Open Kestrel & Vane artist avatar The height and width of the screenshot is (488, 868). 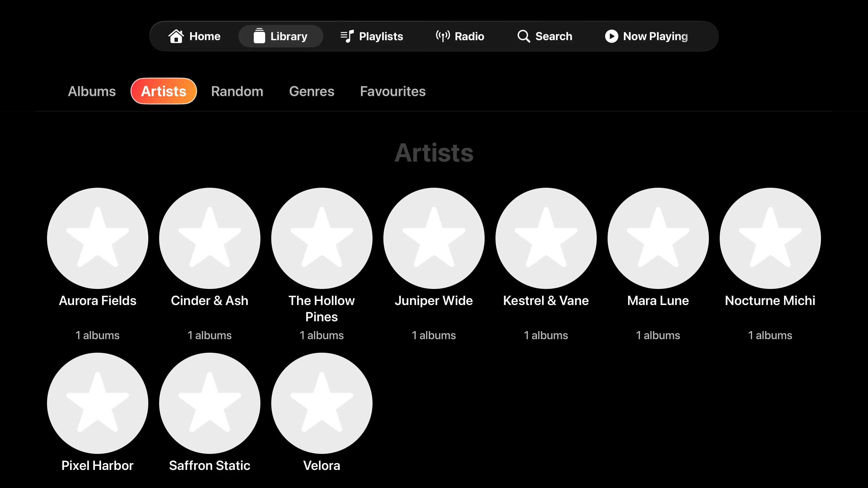click(546, 238)
